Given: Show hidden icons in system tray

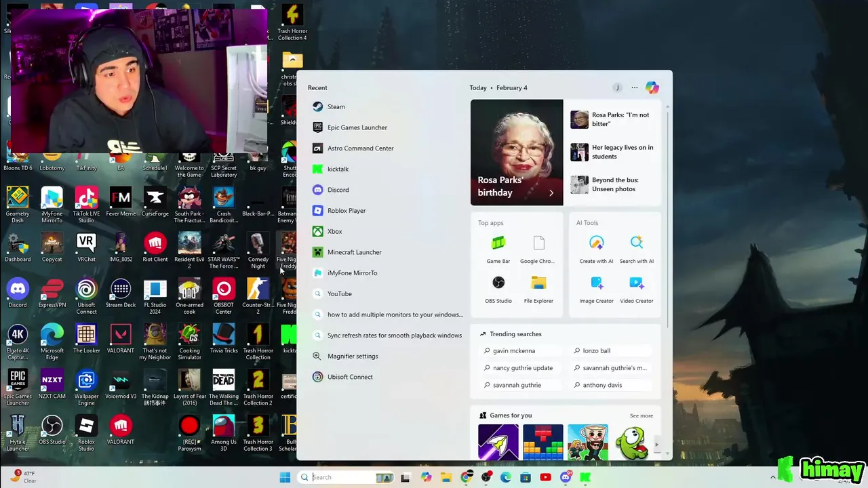Looking at the screenshot, I should (x=773, y=478).
